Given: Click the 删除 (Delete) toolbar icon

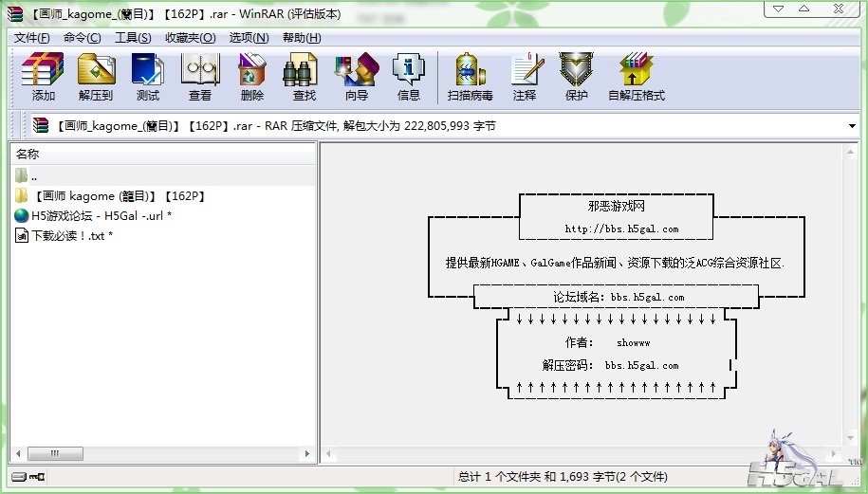Looking at the screenshot, I should pyautogui.click(x=252, y=77).
